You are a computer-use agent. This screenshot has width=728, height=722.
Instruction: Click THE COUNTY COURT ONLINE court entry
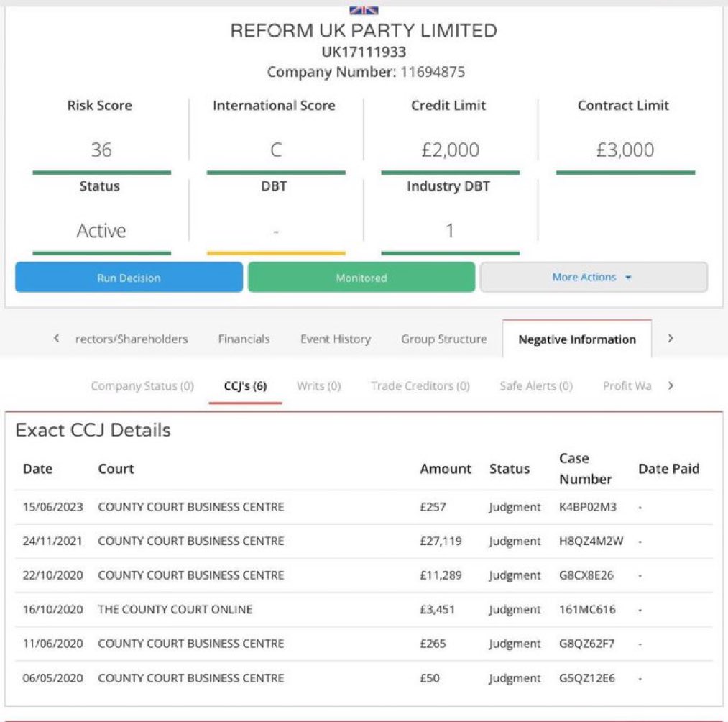click(175, 610)
